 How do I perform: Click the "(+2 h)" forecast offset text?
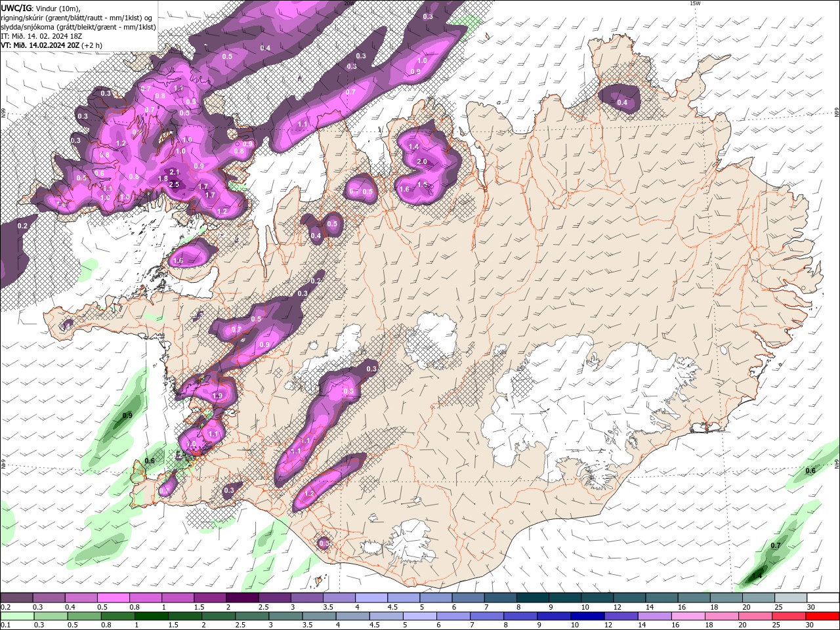93,45
